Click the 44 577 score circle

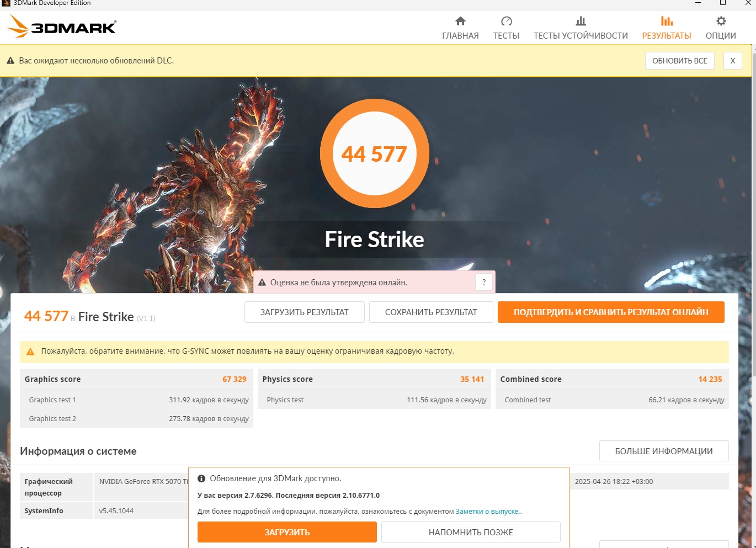[x=375, y=153]
